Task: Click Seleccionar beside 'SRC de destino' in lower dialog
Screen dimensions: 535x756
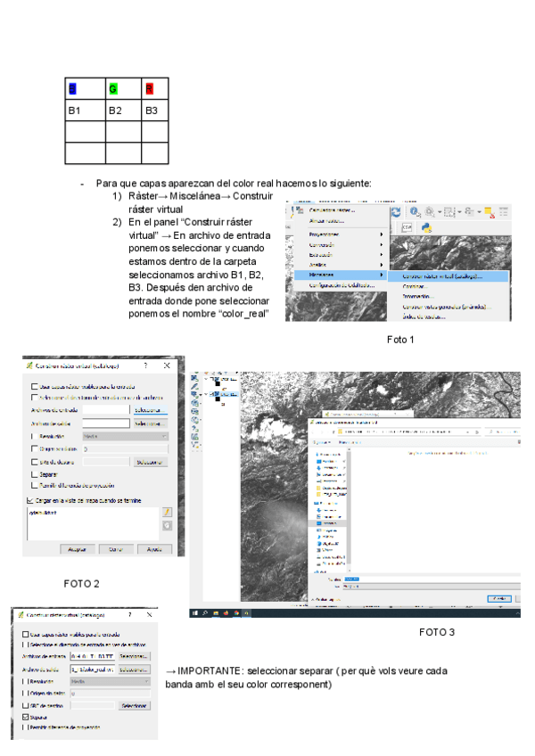Action: click(x=134, y=705)
